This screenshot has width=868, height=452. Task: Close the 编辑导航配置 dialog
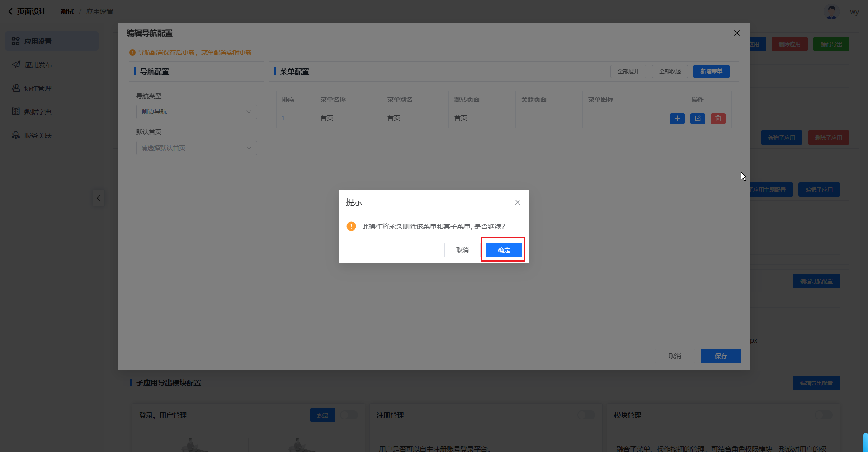point(737,33)
